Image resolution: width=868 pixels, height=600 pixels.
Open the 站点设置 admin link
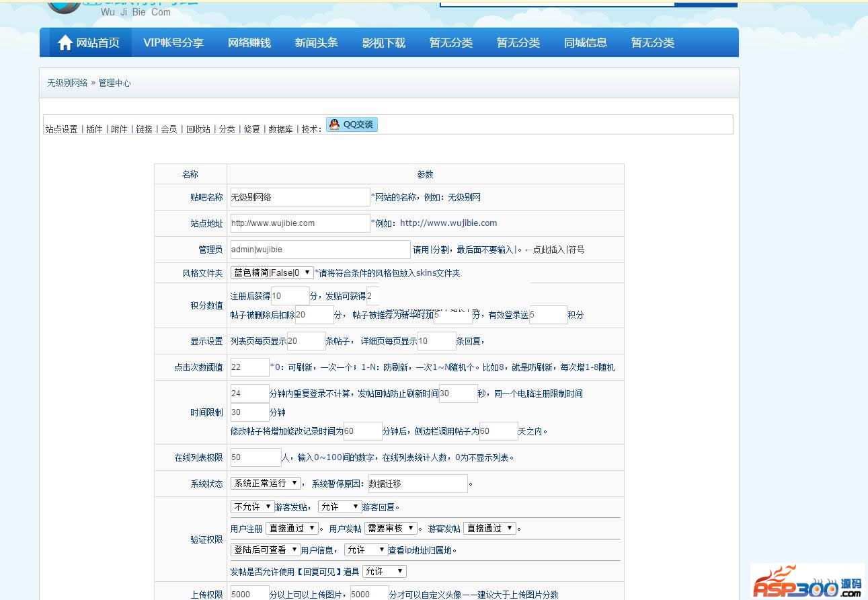point(61,129)
